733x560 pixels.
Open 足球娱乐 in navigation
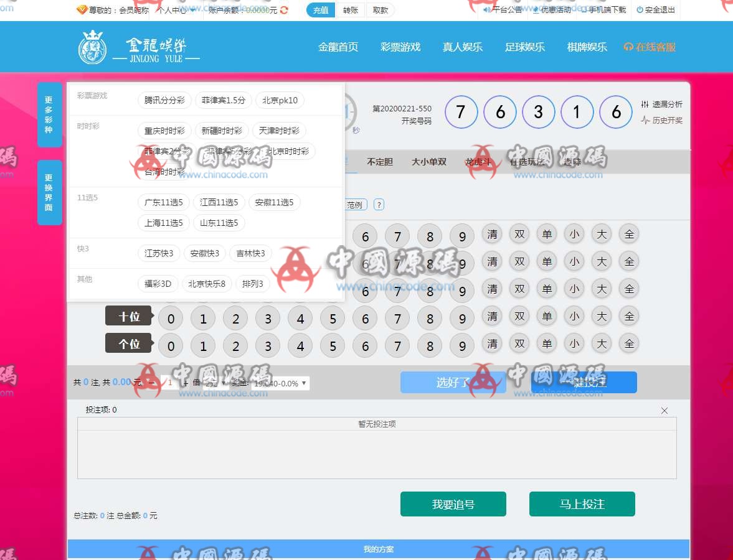tap(524, 47)
